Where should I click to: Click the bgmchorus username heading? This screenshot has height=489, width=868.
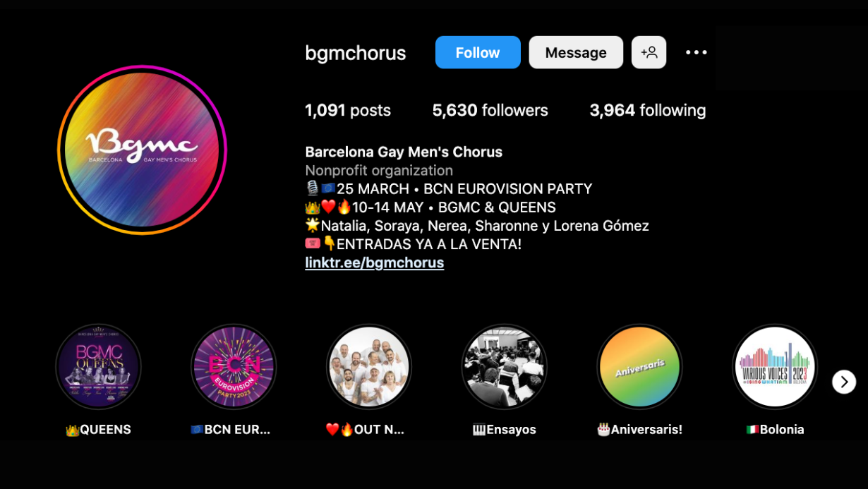pos(355,53)
